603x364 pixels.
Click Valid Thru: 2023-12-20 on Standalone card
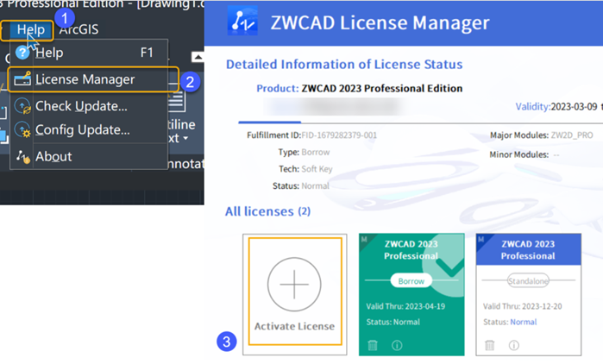(x=522, y=306)
